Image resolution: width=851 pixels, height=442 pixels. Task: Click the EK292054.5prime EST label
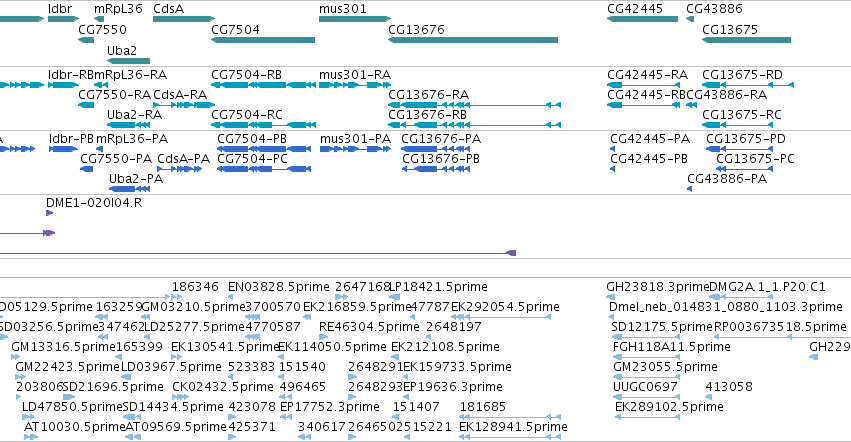505,307
